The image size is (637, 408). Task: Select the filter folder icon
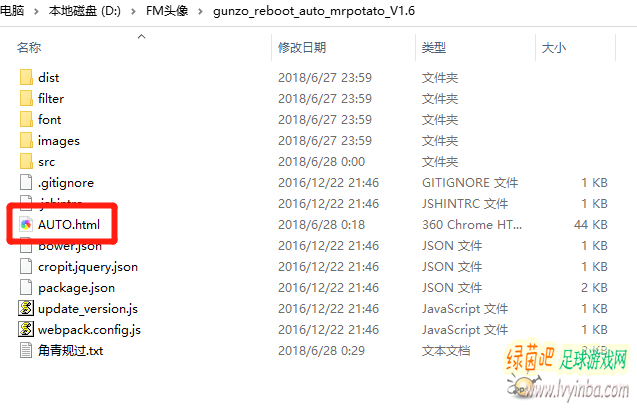26,98
